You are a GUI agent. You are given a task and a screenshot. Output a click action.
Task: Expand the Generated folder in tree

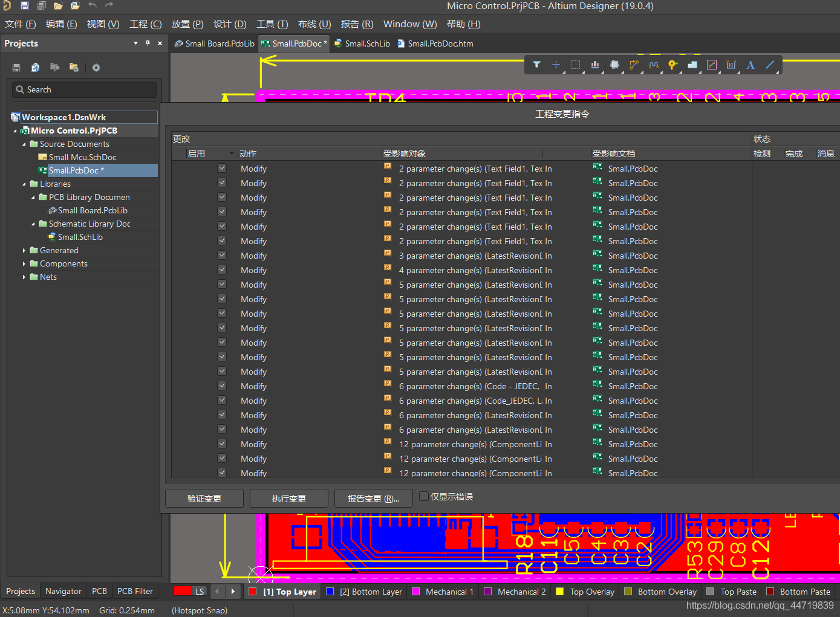pyautogui.click(x=24, y=250)
